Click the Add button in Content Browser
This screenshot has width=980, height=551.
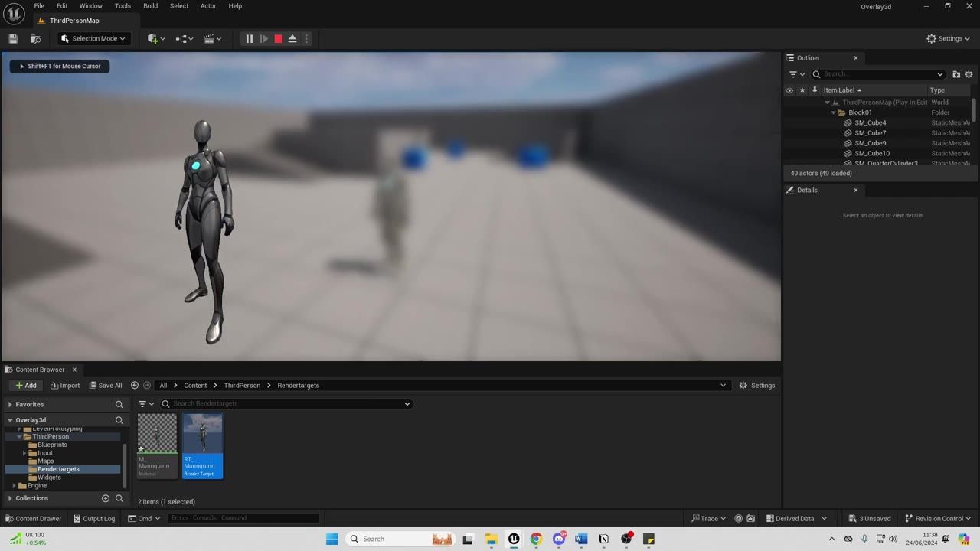26,386
